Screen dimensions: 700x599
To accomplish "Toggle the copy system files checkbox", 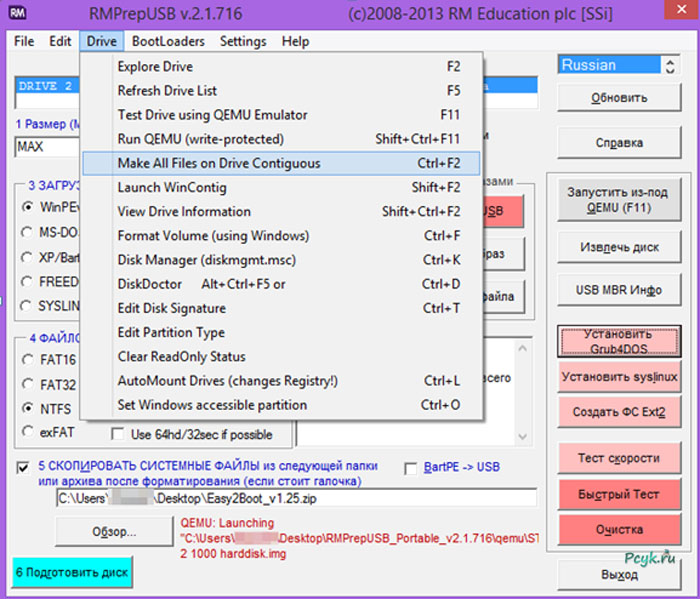I will 23,468.
